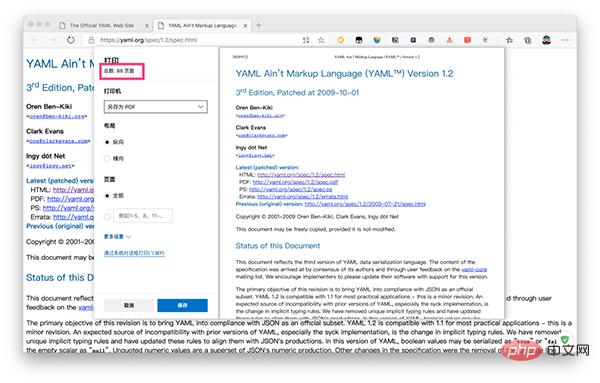The width and height of the screenshot is (600, 383).
Task: Click the total pages count under 打印
Action: point(119,71)
